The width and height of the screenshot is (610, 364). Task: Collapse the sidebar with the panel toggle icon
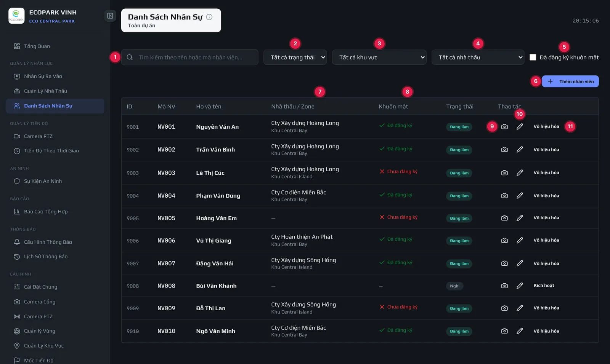(110, 16)
